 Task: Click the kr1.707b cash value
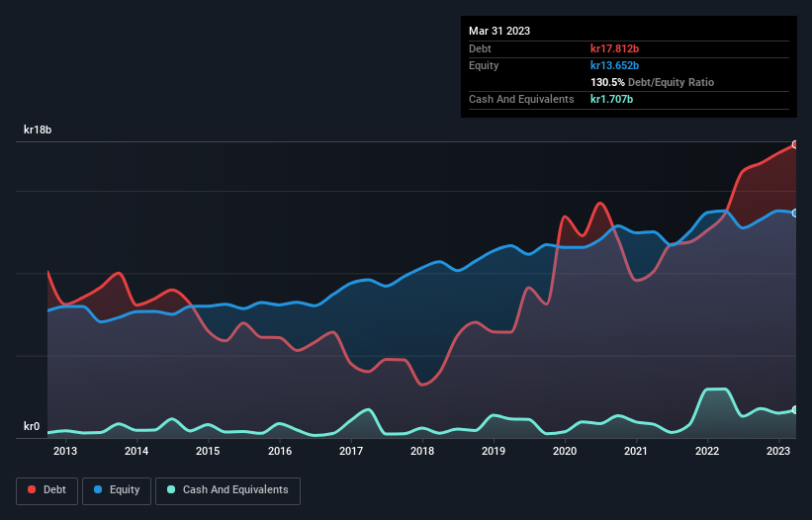coord(611,99)
